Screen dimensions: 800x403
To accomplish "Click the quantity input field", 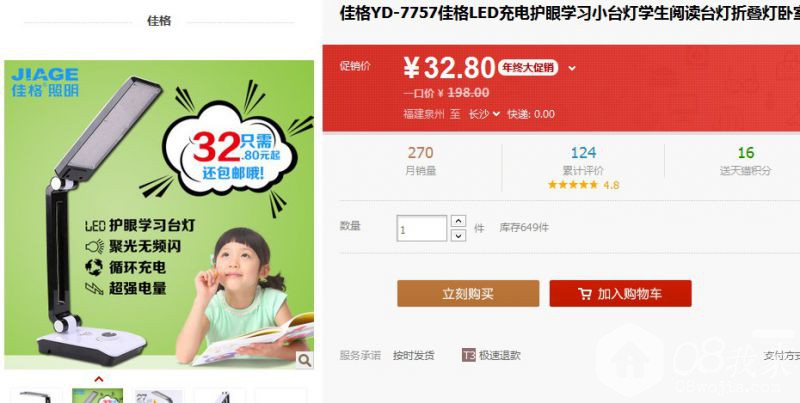I will [x=421, y=228].
